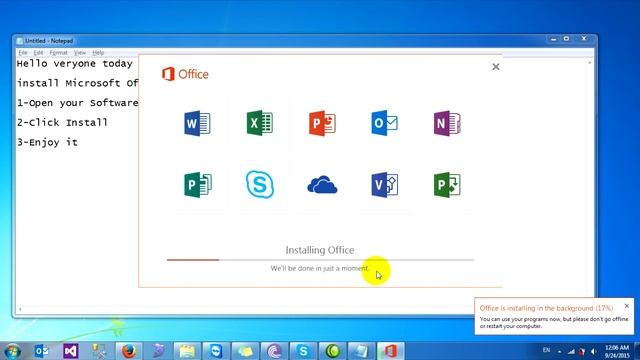Image resolution: width=640 pixels, height=360 pixels.
Task: Click "We'll be done in just a moment" text
Action: click(x=320, y=268)
